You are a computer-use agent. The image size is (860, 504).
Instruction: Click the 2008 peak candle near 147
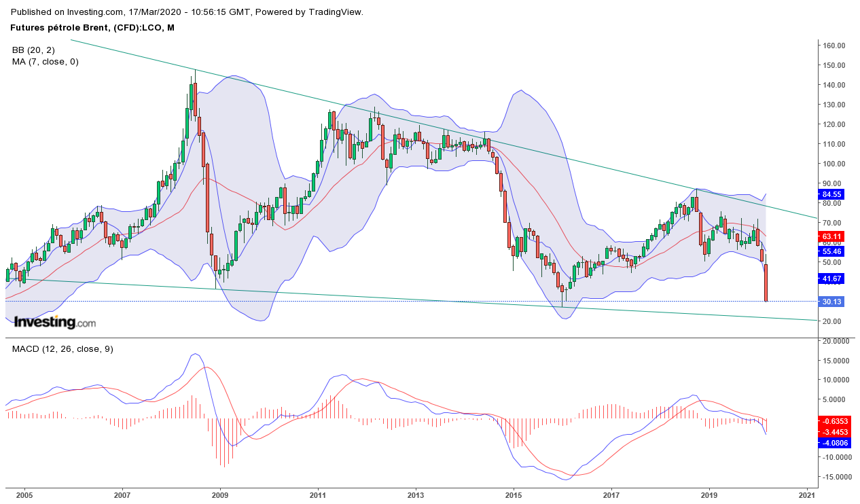(x=194, y=98)
